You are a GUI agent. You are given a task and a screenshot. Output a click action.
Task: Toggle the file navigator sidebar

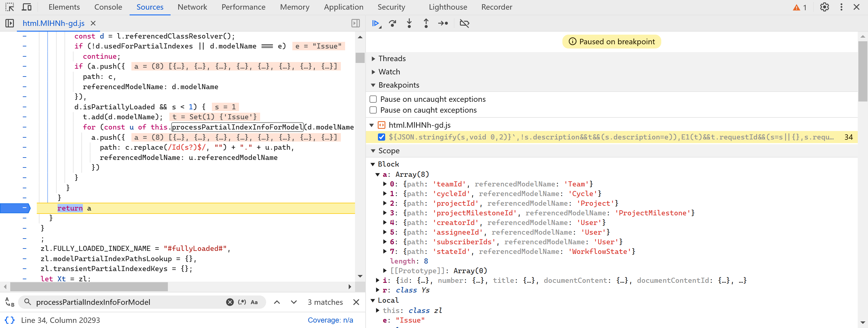click(9, 23)
